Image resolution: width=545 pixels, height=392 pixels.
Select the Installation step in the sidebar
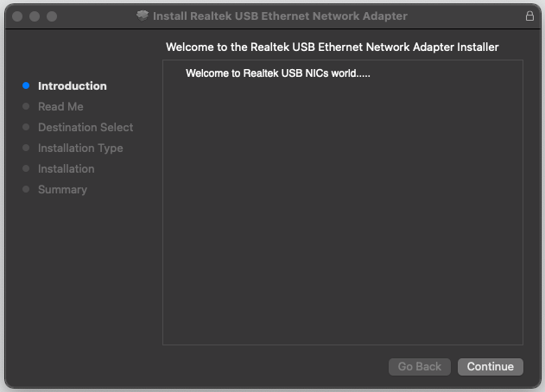[x=66, y=168]
